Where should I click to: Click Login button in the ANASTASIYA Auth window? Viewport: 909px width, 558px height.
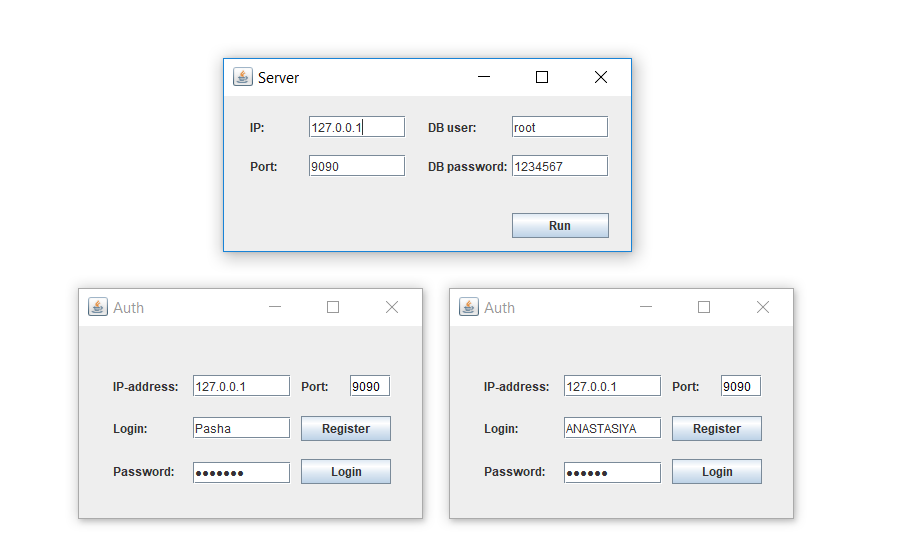point(717,472)
